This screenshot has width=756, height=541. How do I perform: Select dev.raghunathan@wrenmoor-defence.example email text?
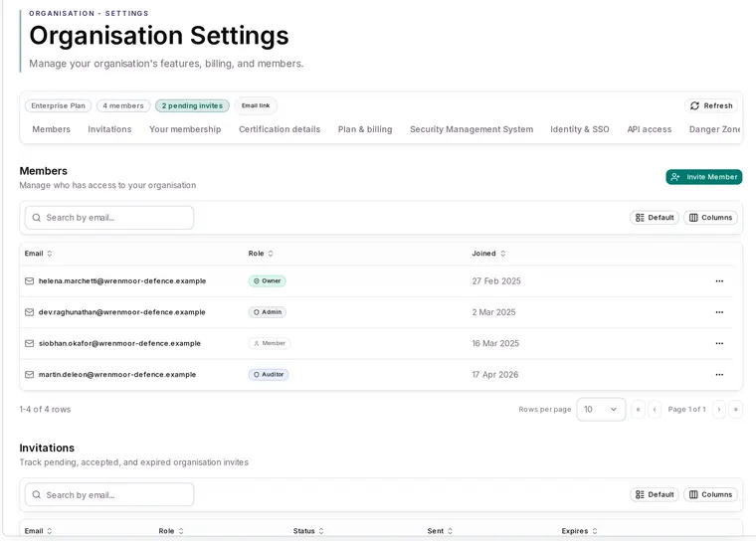point(122,312)
